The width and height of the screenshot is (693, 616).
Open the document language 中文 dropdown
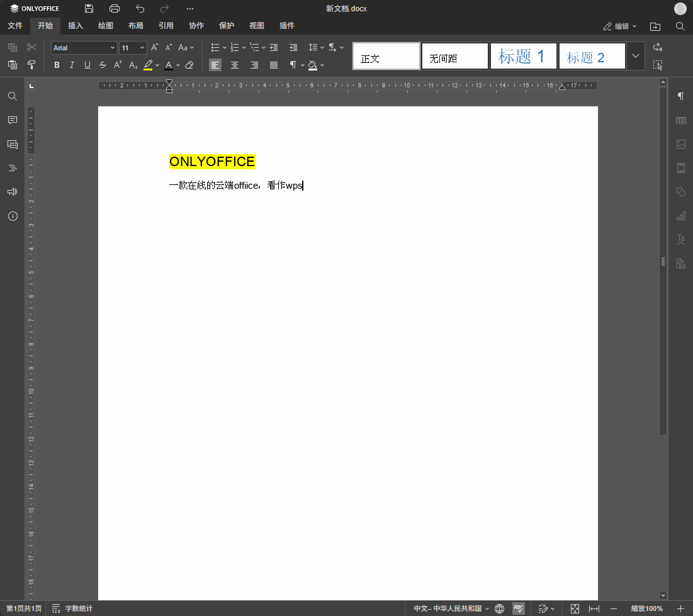(451, 608)
